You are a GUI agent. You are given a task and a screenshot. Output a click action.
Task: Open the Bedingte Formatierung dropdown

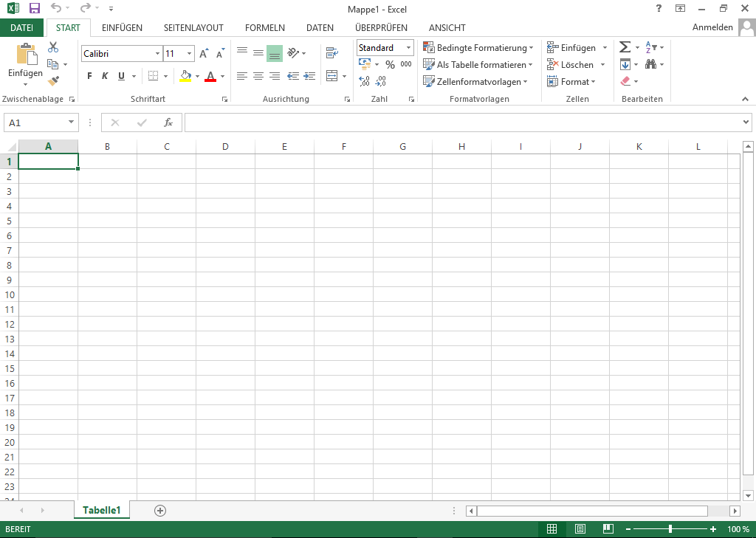[478, 47]
